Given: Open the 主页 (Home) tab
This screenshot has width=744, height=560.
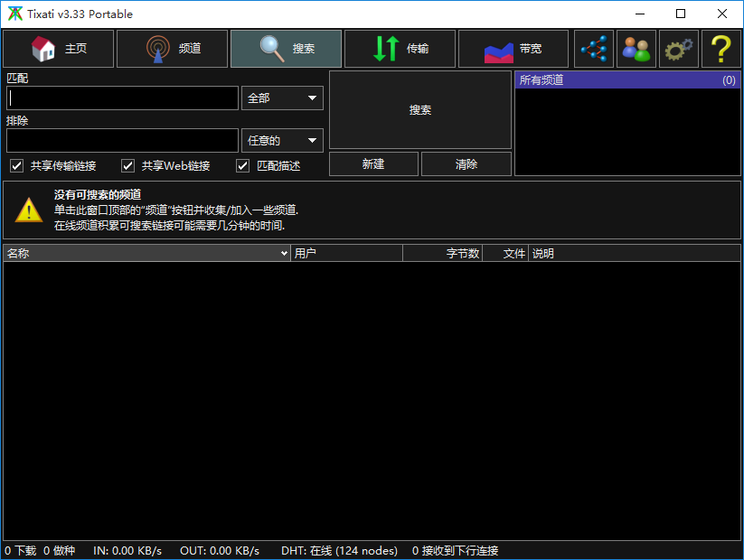Looking at the screenshot, I should click(59, 49).
